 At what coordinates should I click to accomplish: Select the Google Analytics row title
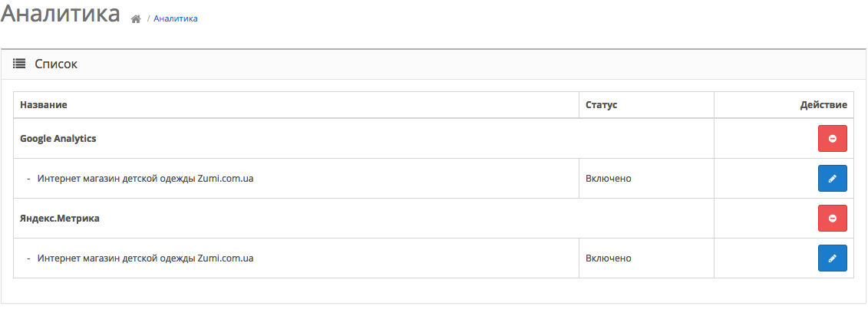click(58, 138)
